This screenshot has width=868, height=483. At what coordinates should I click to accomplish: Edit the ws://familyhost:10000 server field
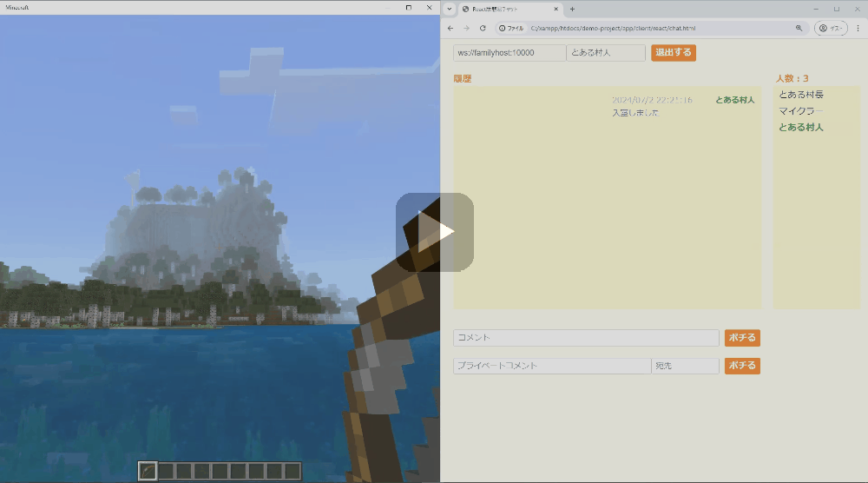510,53
